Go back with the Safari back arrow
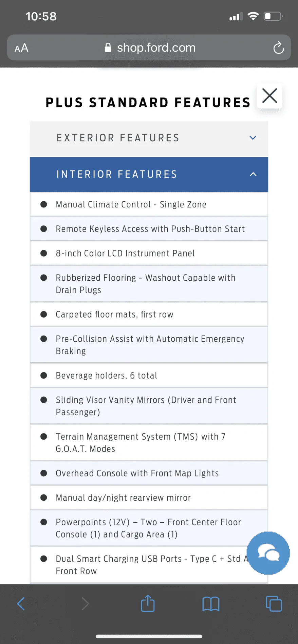The image size is (298, 644). point(21,604)
